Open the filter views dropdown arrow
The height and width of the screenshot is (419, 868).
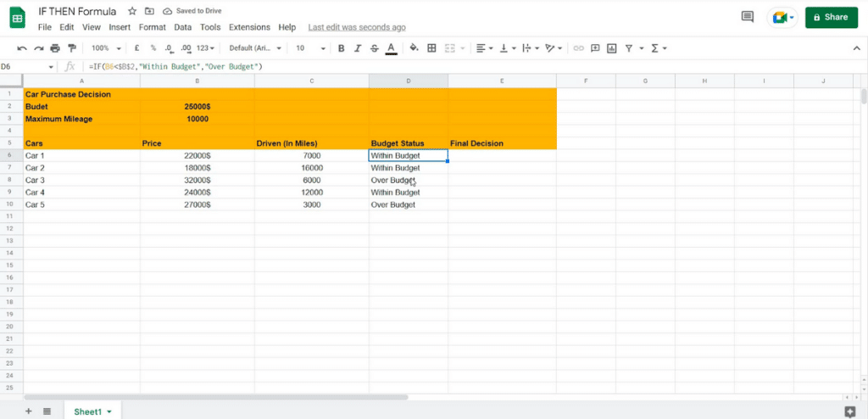pyautogui.click(x=642, y=48)
